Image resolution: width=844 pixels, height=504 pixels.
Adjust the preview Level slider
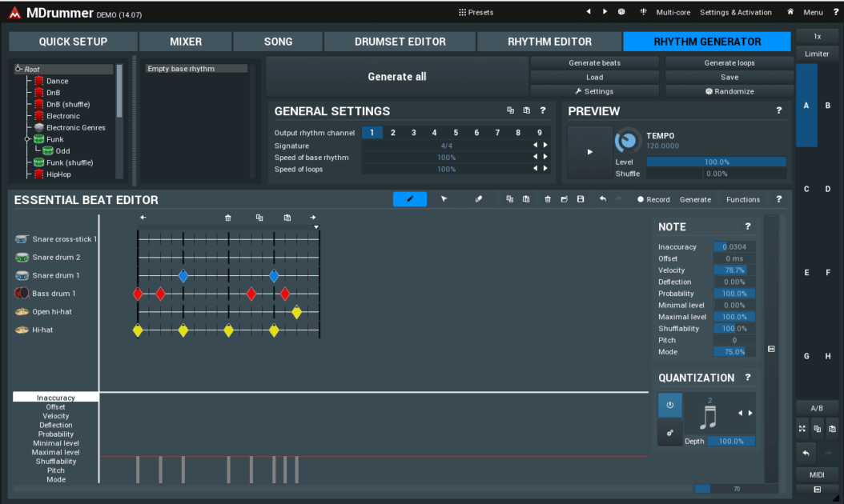[717, 162]
